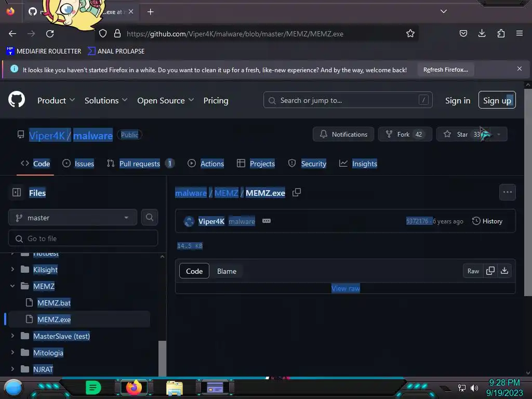Expand the commit message ellipsis
Viewport: 532px width, 399px height.
click(267, 221)
